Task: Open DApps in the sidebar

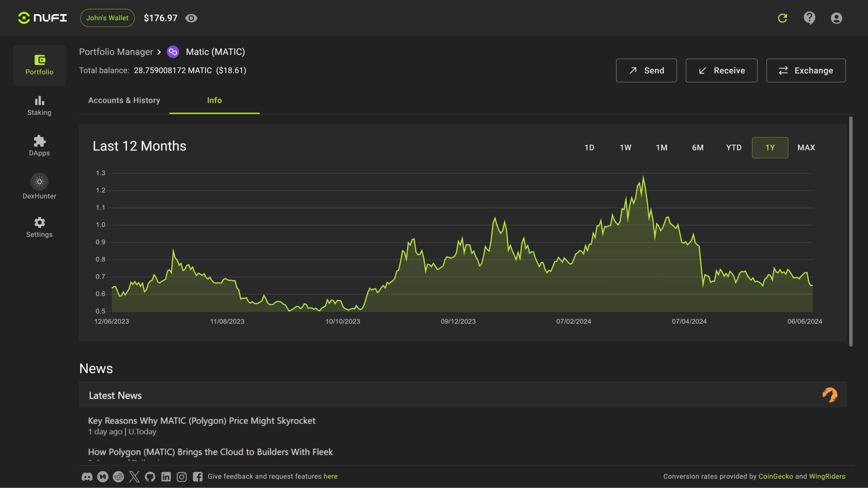Action: pyautogui.click(x=39, y=146)
